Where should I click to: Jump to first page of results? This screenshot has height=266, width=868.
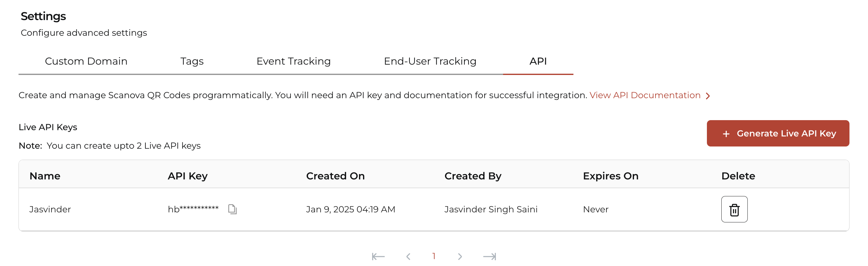pyautogui.click(x=378, y=257)
